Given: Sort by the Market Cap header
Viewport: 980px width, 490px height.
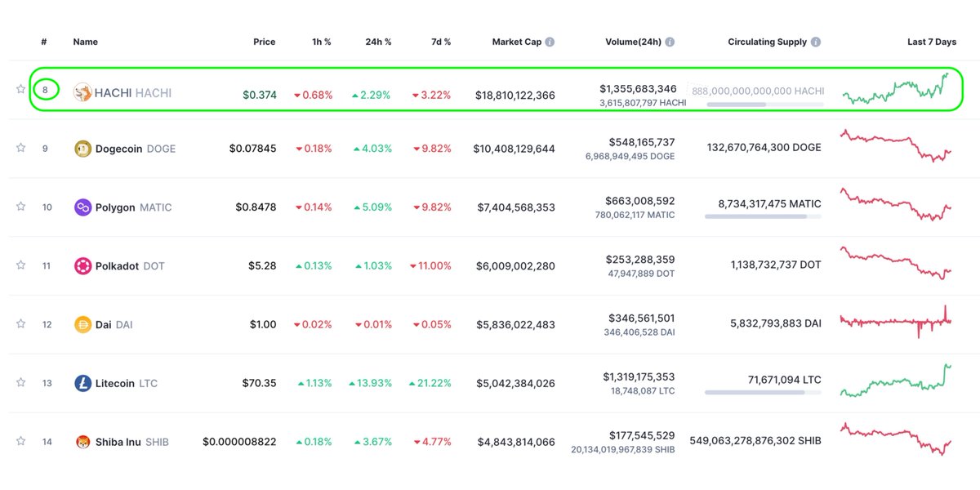Looking at the screenshot, I should click(x=516, y=42).
